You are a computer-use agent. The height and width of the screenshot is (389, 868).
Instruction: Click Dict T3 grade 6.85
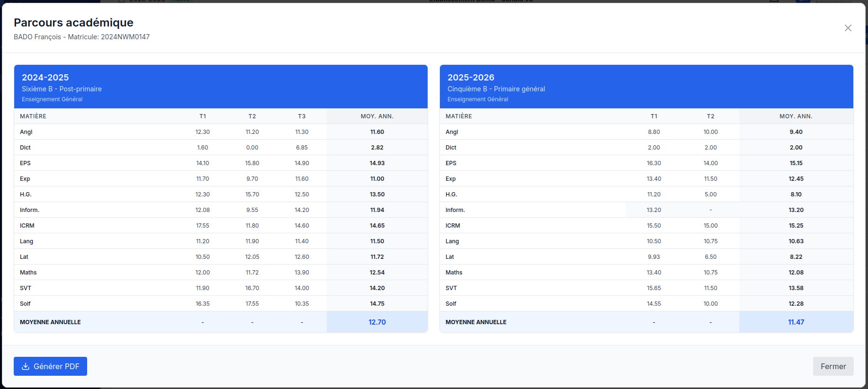[302, 148]
